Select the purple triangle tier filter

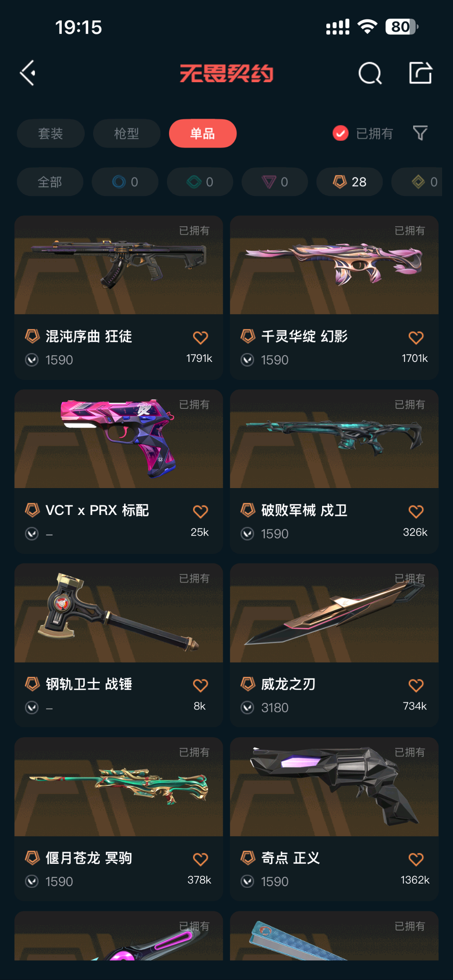click(x=275, y=182)
